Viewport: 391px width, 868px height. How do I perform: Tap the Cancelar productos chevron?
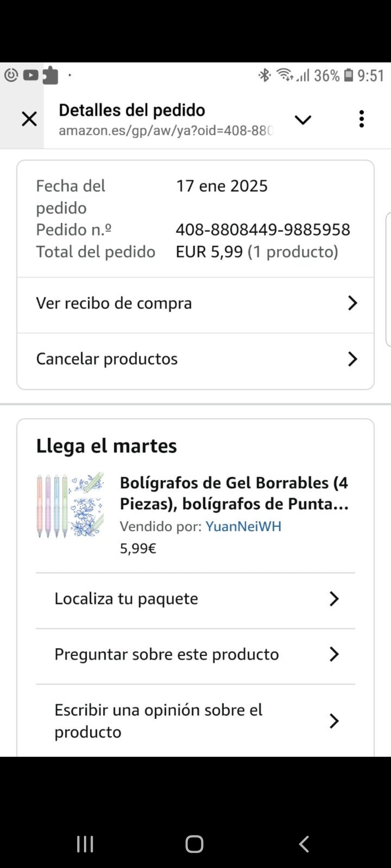pos(352,359)
